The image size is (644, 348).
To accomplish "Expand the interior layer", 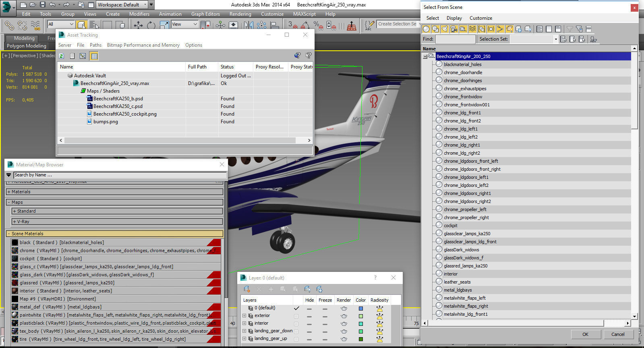I will 244,323.
